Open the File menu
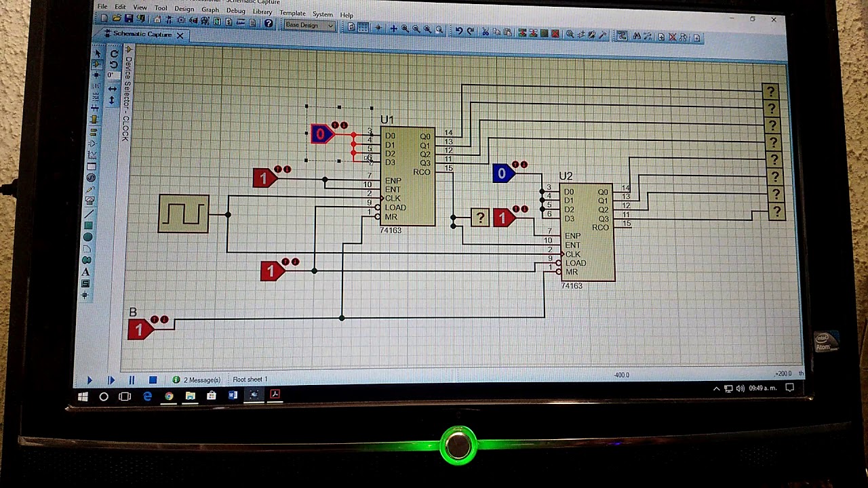The width and height of the screenshot is (868, 488). pyautogui.click(x=102, y=7)
